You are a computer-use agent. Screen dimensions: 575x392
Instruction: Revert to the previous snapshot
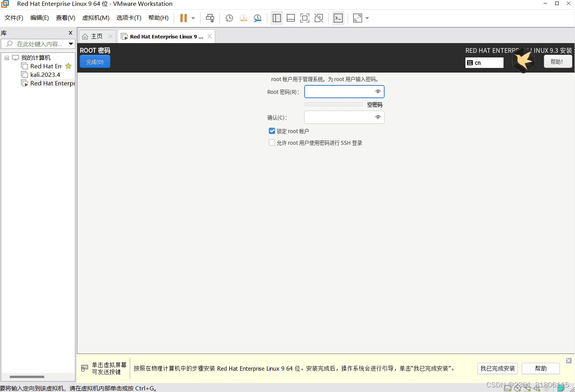[243, 18]
